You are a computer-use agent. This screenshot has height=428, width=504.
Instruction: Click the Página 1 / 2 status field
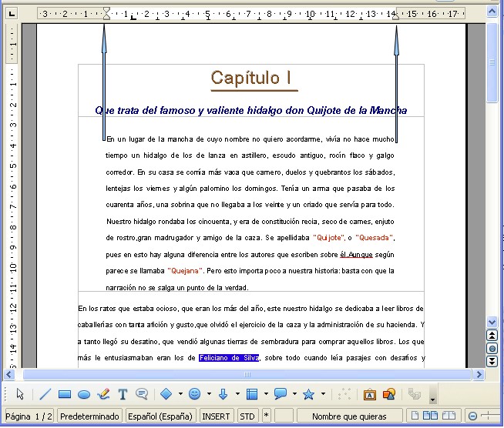[29, 416]
